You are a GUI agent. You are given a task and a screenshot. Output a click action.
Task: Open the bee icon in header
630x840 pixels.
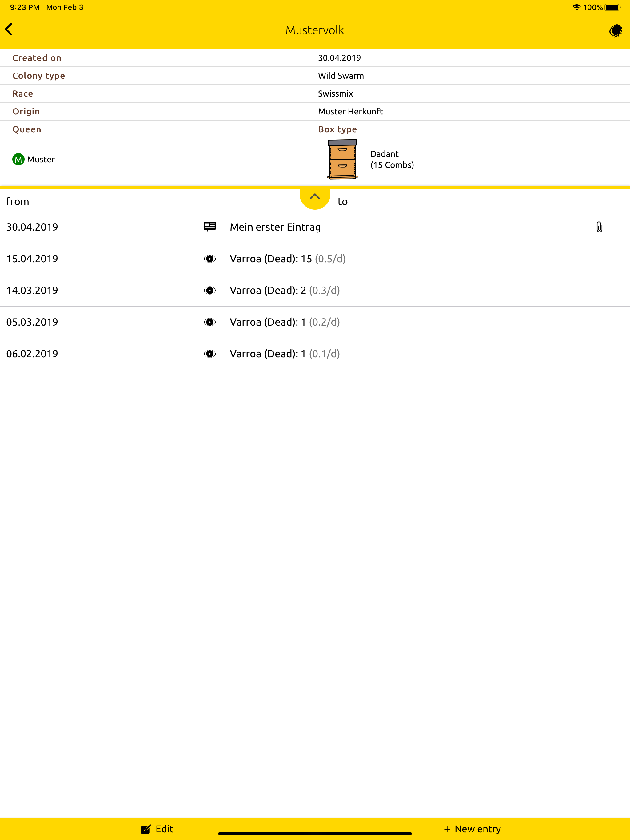(615, 30)
